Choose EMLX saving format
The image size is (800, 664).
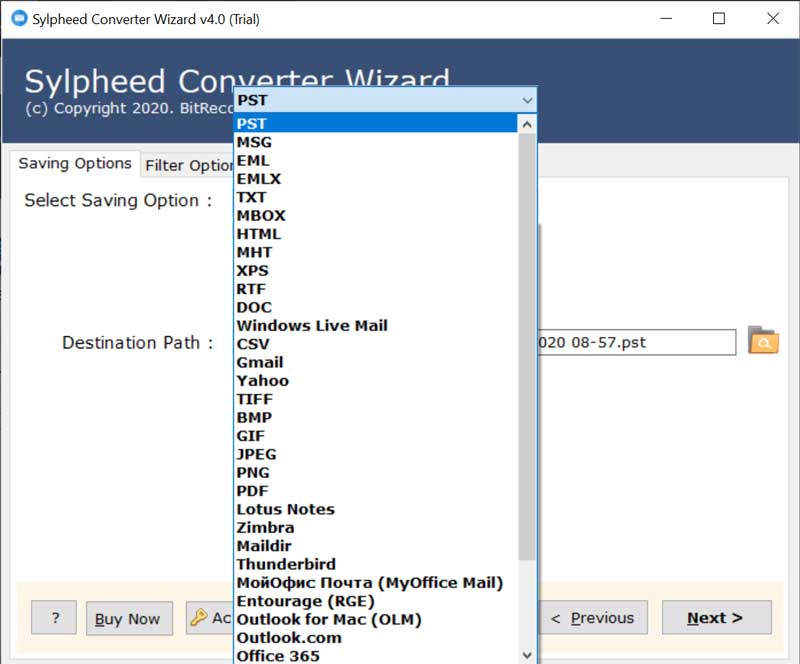[x=376, y=179]
